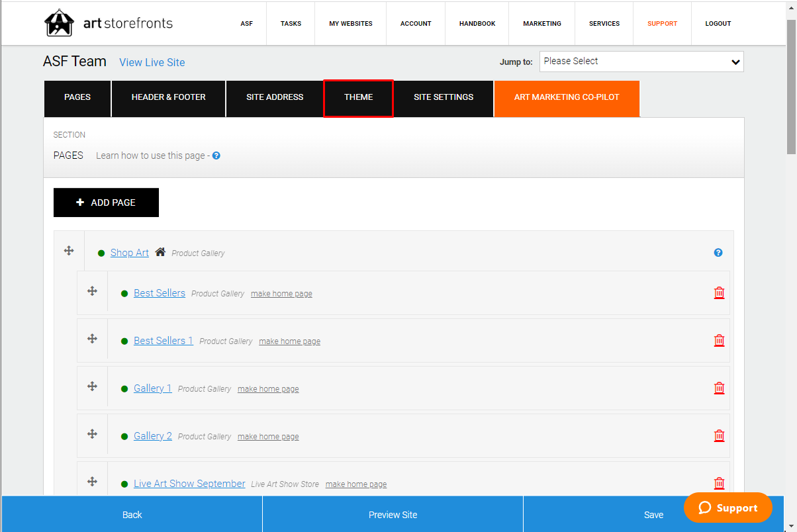Open the Site Settings tab

[444, 98]
